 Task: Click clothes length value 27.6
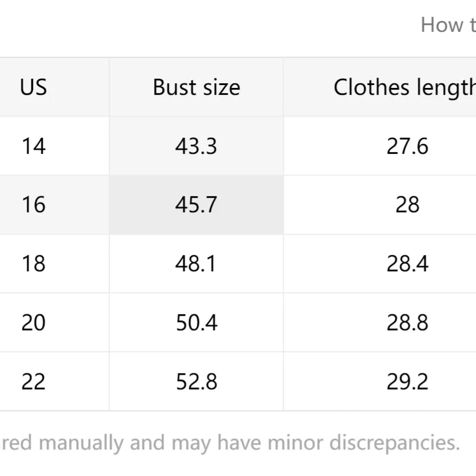(x=407, y=146)
